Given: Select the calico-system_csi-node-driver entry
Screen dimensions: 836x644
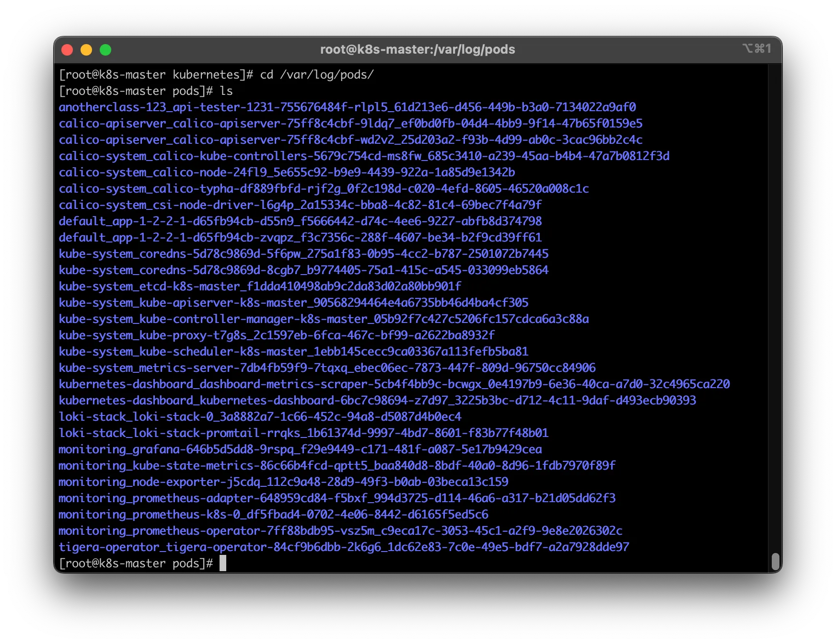Looking at the screenshot, I should coord(301,205).
